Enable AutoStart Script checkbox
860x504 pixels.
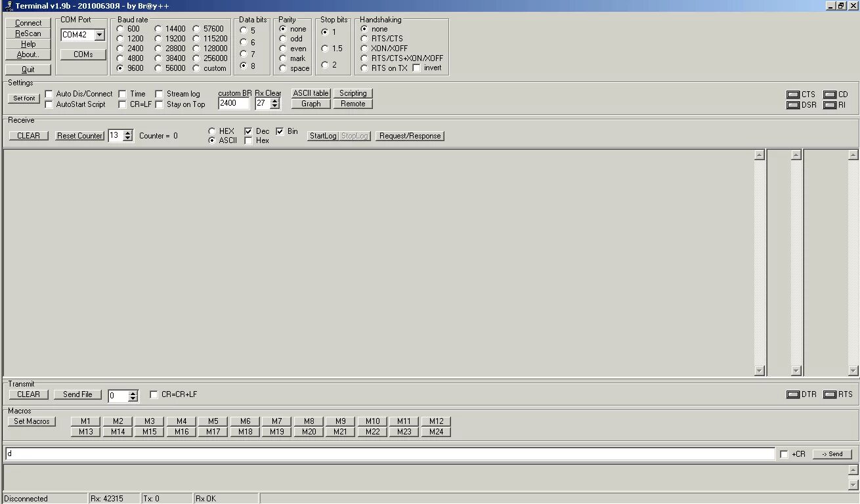[49, 104]
